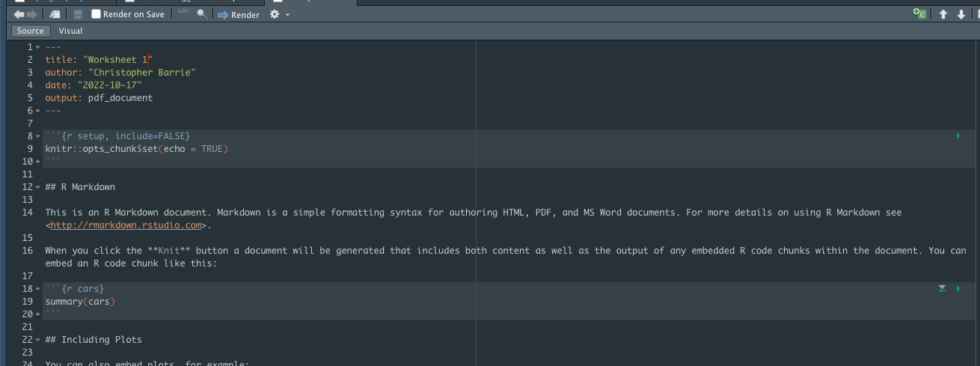Viewport: 980px width, 366px height.
Task: Click author "Christopher Barrie" text
Action: click(142, 73)
